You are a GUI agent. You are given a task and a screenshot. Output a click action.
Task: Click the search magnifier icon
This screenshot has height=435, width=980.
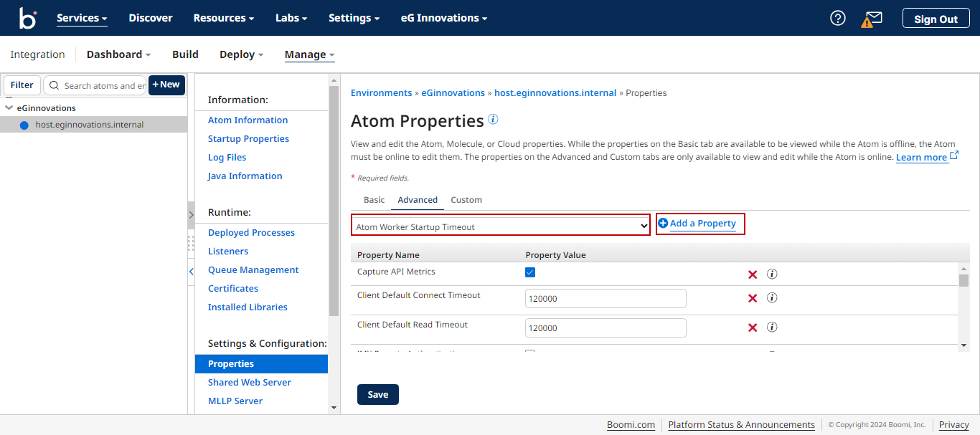point(54,85)
